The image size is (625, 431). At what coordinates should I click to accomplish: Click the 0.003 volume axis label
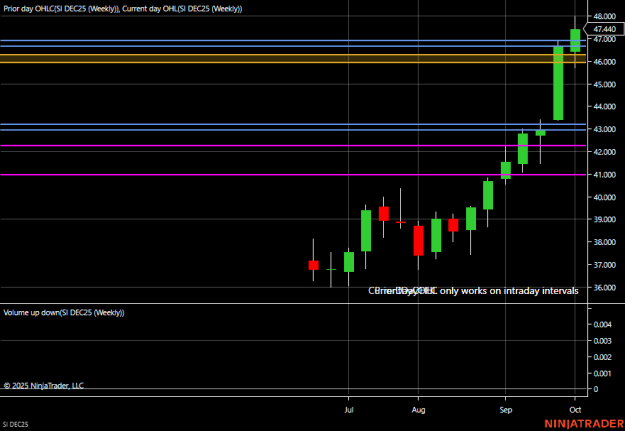(x=602, y=341)
